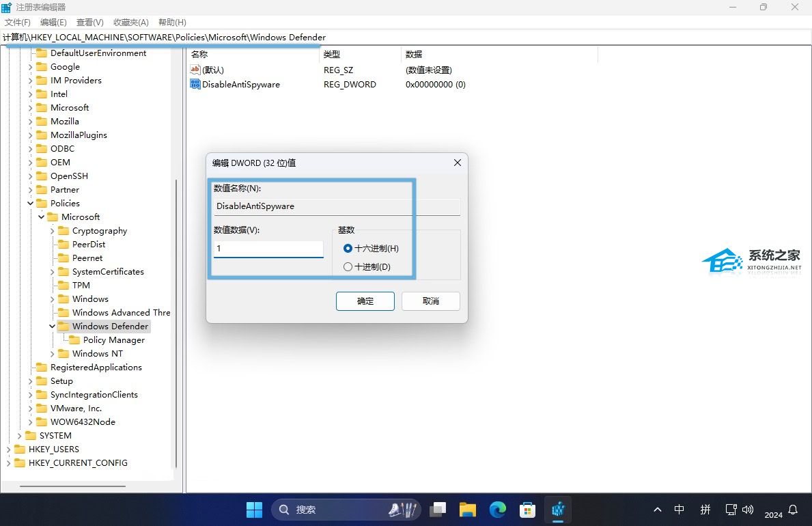
Task: Cancel the Edit DWORD dialog
Action: 430,301
